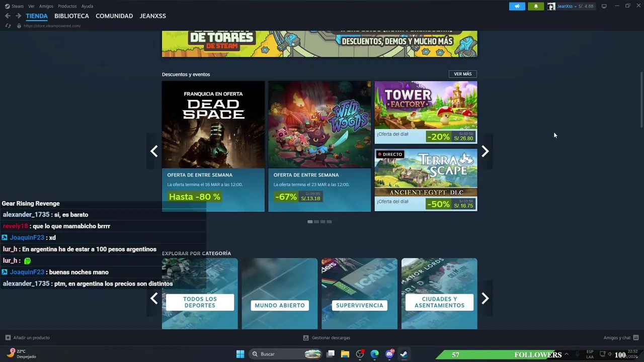Switch to the TIENDA tab
644x362 pixels.
point(37,16)
